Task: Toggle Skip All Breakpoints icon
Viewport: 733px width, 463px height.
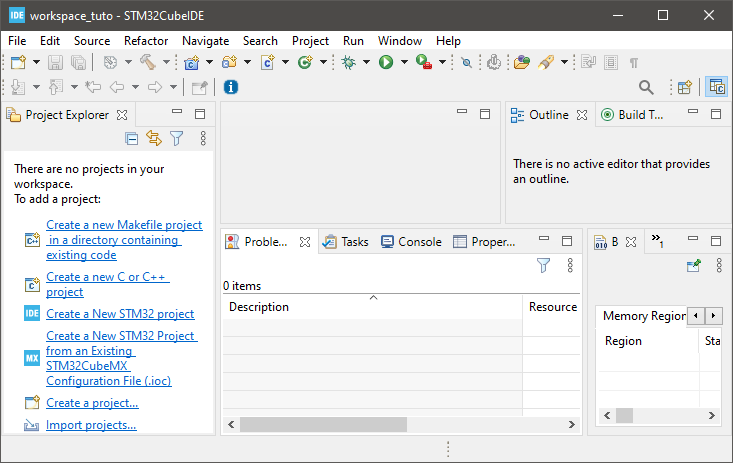Action: pos(466,62)
